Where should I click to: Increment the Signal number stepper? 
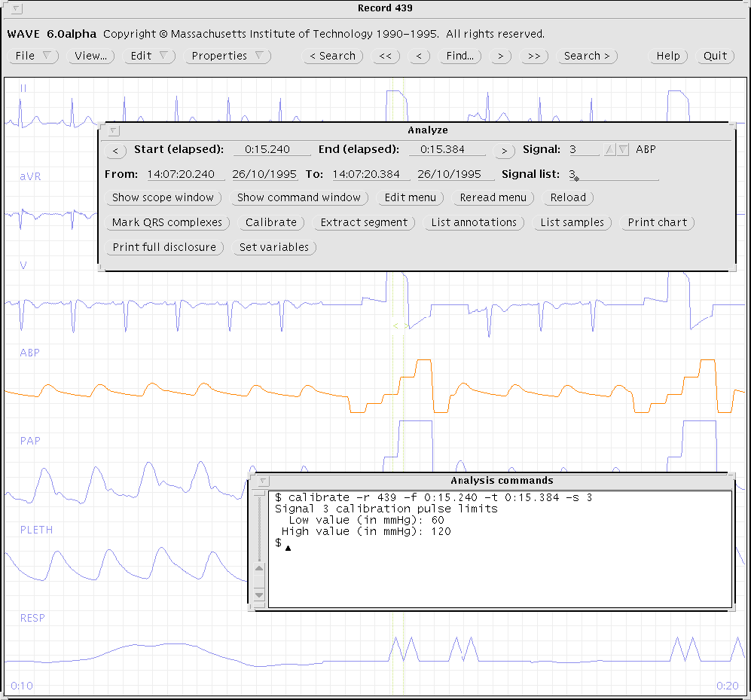(611, 150)
